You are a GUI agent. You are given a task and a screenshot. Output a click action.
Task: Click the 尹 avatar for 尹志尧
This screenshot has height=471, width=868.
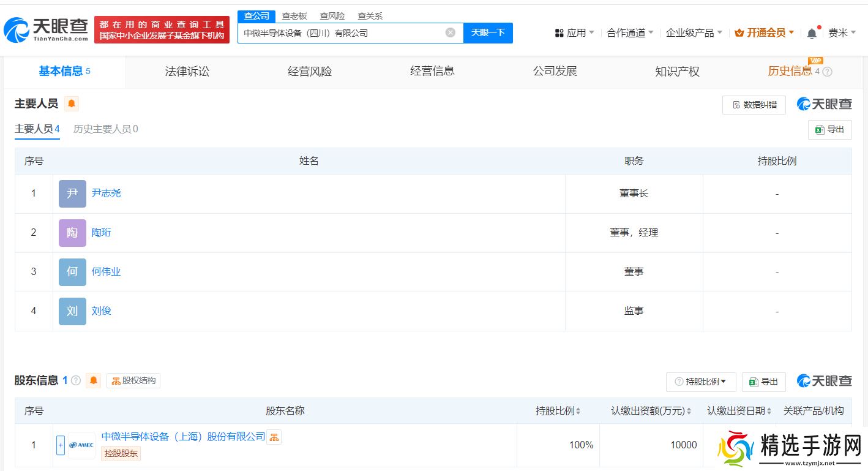(72, 194)
